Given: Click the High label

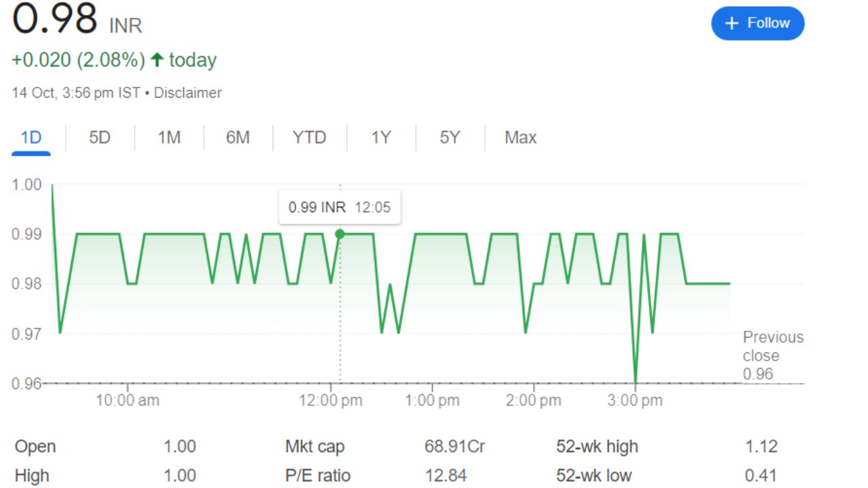Looking at the screenshot, I should (x=32, y=476).
